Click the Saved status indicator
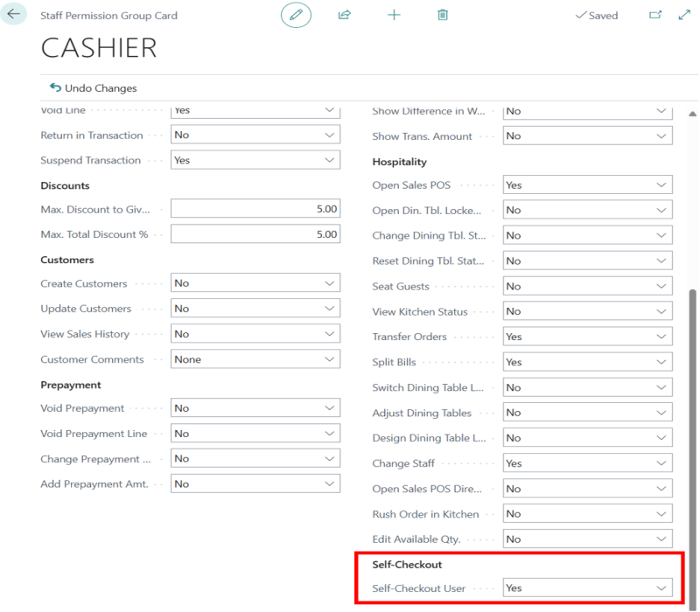 click(596, 16)
